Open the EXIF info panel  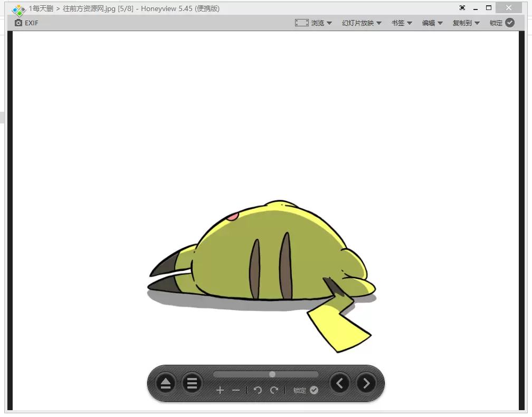26,23
